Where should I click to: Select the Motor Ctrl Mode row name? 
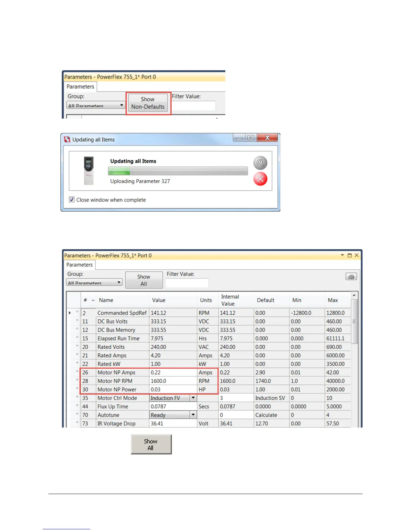pyautogui.click(x=117, y=398)
